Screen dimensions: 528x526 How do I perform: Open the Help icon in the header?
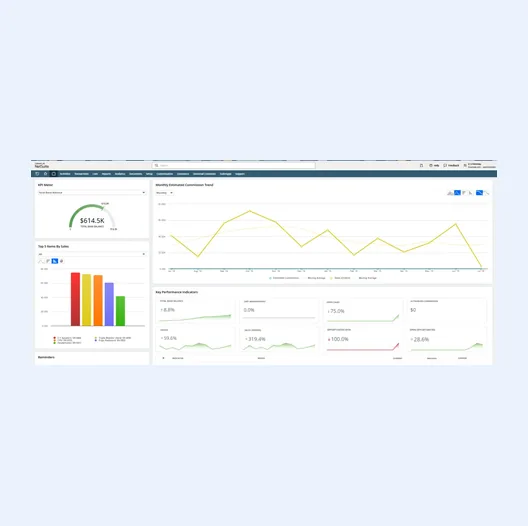[x=431, y=165]
